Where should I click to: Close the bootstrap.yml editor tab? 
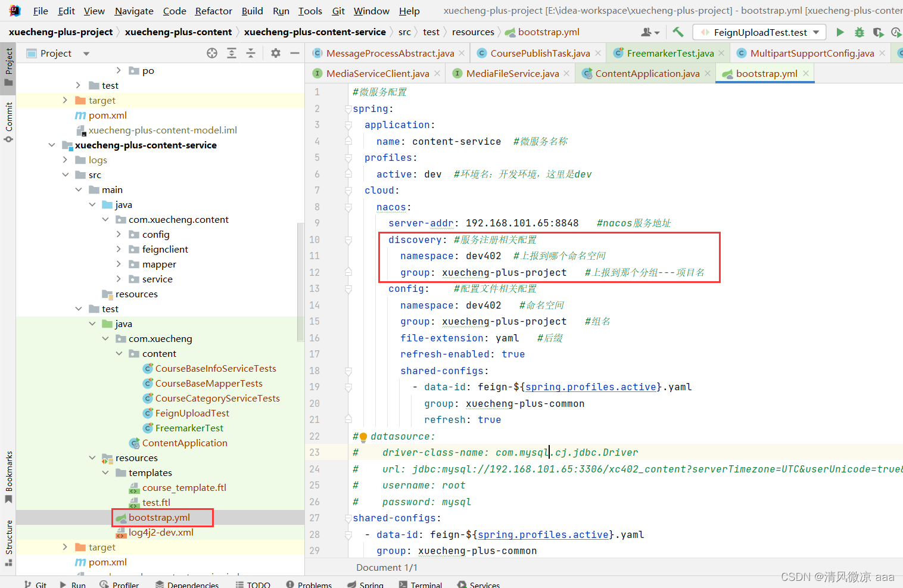click(x=806, y=73)
